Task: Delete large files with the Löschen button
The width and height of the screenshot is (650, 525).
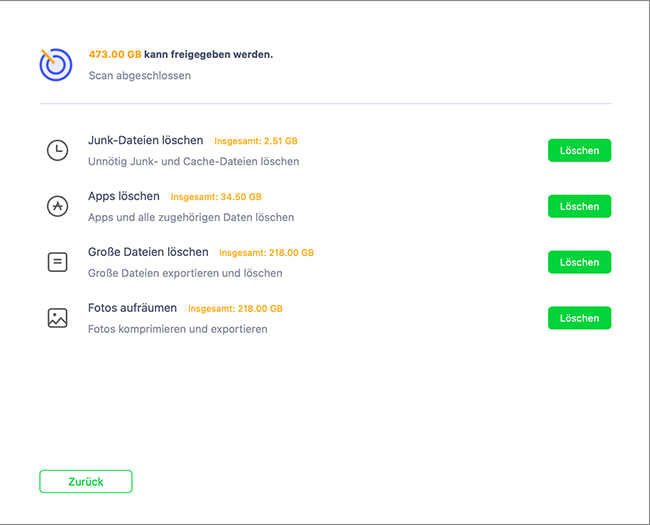Action: point(579,262)
